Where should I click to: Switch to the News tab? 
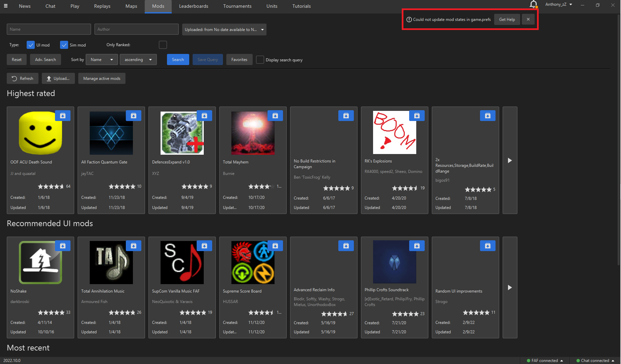click(25, 6)
